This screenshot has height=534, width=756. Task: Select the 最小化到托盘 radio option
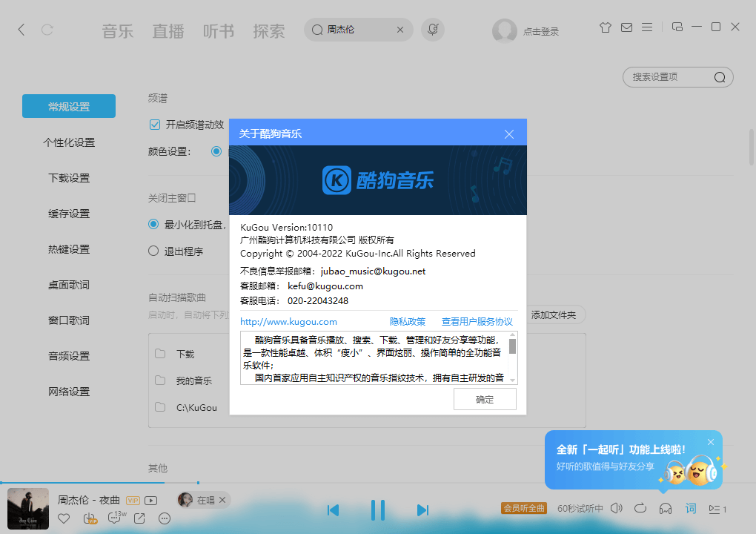tap(153, 224)
